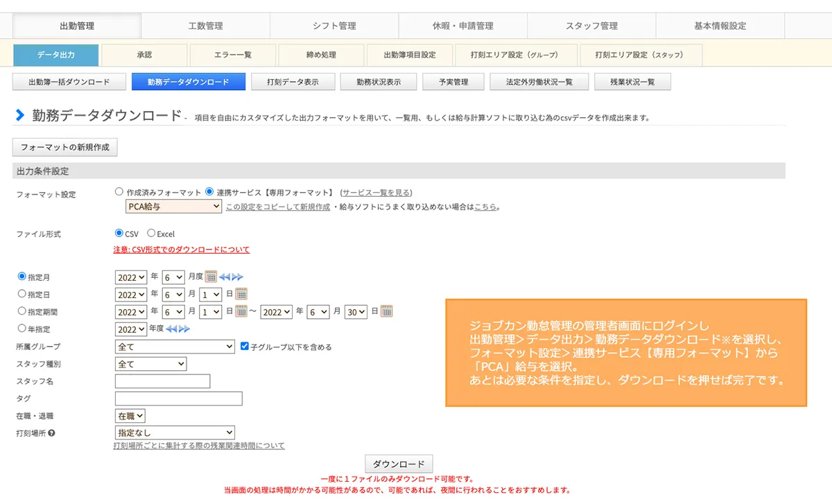Open the year dropdown in 指定月 row

pyautogui.click(x=131, y=277)
